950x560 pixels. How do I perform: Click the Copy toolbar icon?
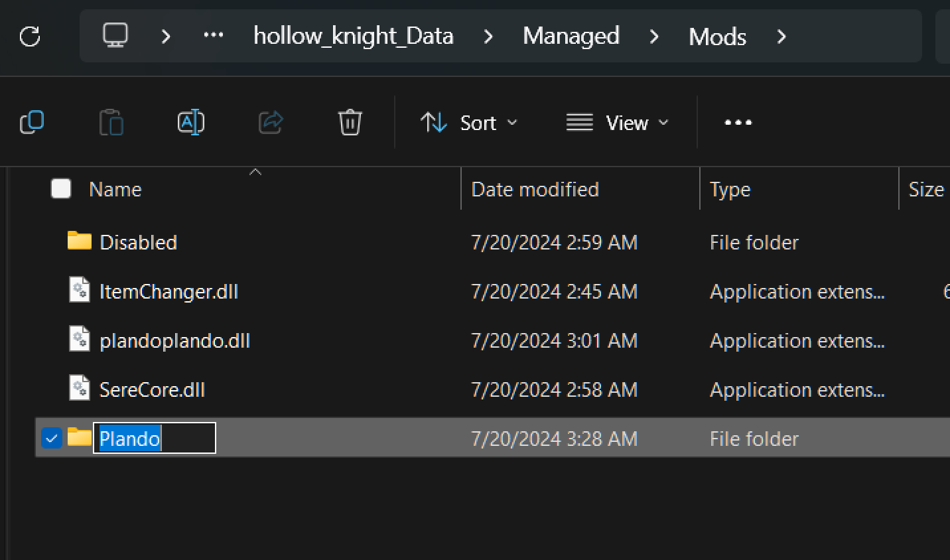click(x=32, y=122)
